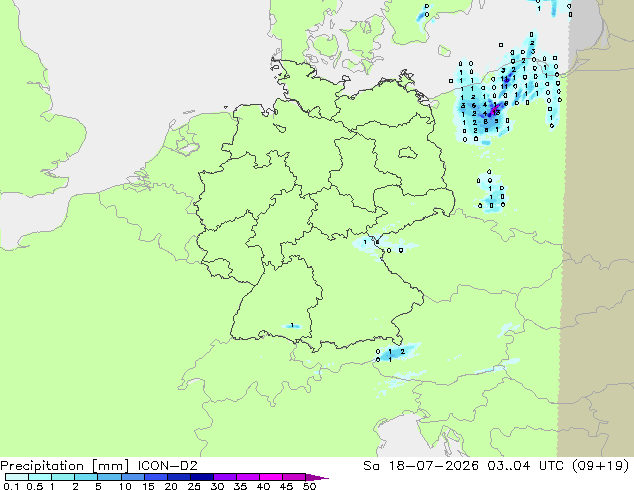634x490 pixels.
Task: Click the "Precipitation [mm]" title text
Action: (65, 466)
